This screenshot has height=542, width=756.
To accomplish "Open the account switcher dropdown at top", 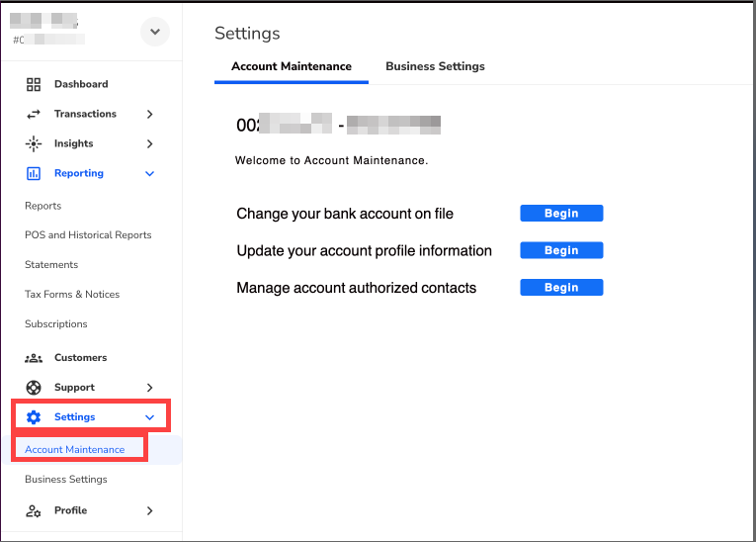I will pyautogui.click(x=153, y=32).
